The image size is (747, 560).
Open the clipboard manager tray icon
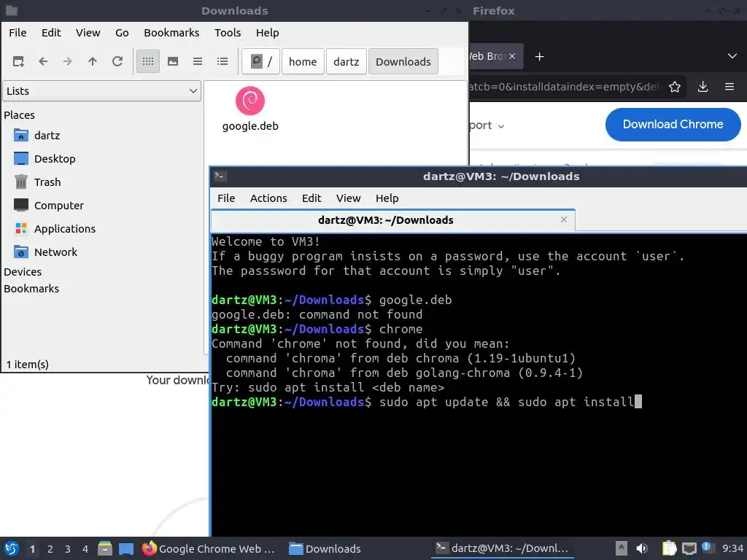670,548
